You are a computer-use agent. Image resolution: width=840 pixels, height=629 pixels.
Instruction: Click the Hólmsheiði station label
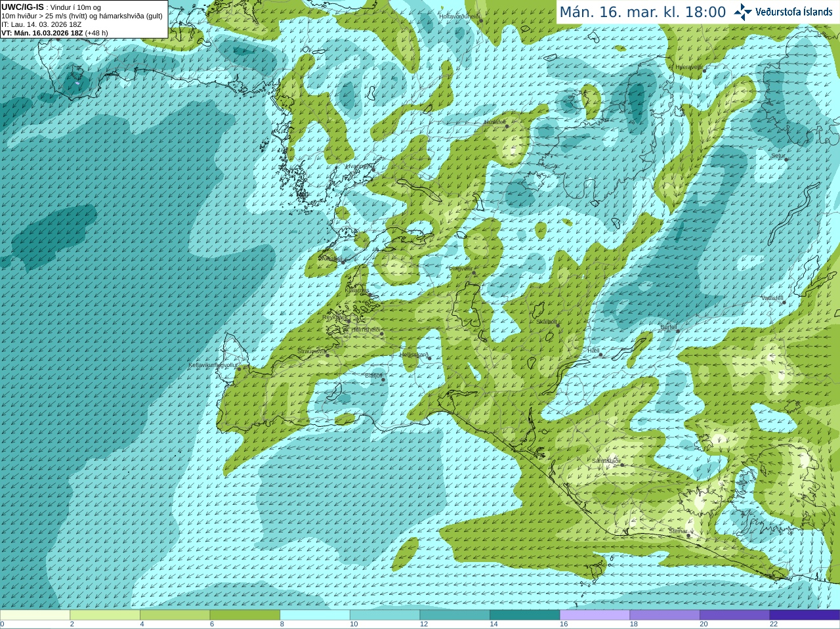click(366, 330)
